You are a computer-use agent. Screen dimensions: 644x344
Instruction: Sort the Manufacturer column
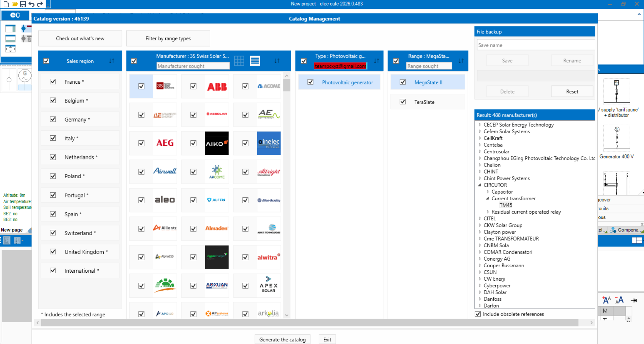tap(277, 61)
